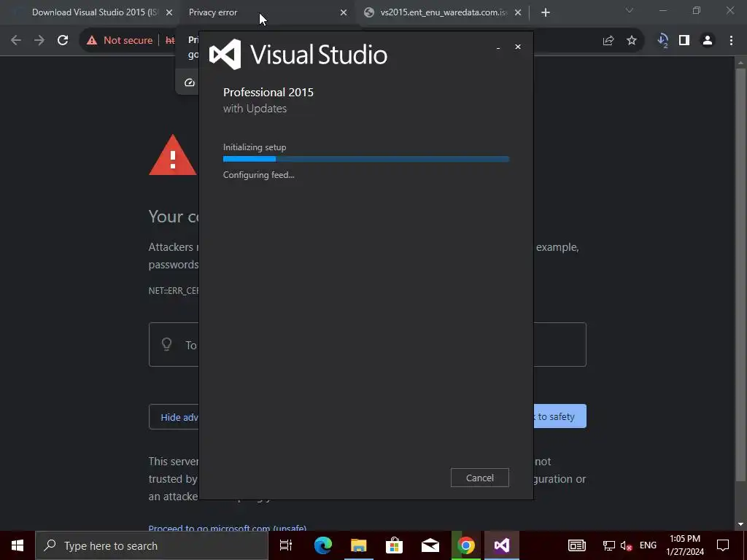This screenshot has width=747, height=560.
Task: Minimize the Visual Studio installer window
Action: tap(498, 47)
